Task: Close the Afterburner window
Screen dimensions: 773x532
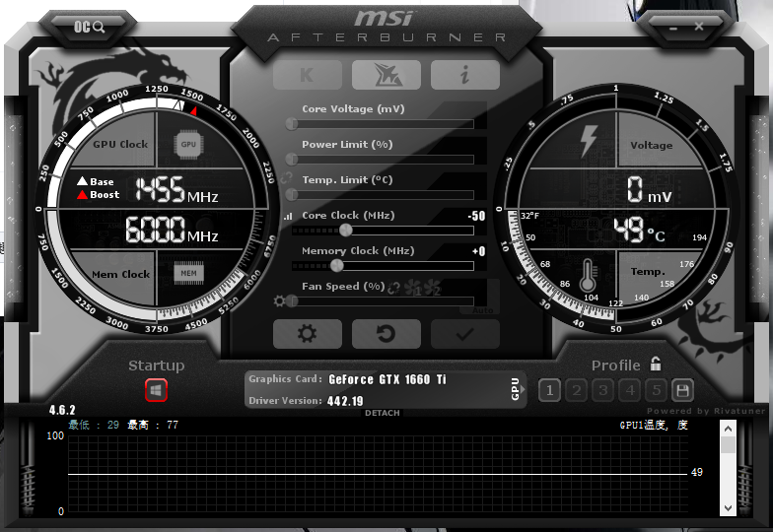Action: tap(699, 27)
